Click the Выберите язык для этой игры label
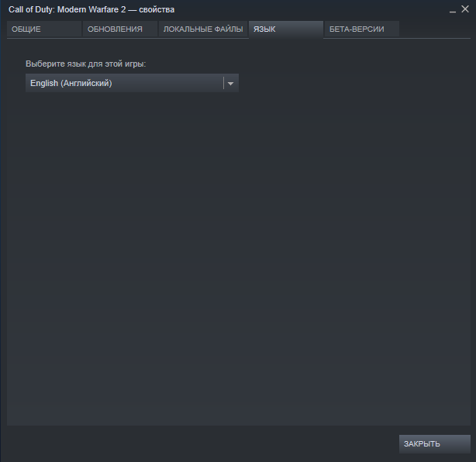 tap(86, 64)
